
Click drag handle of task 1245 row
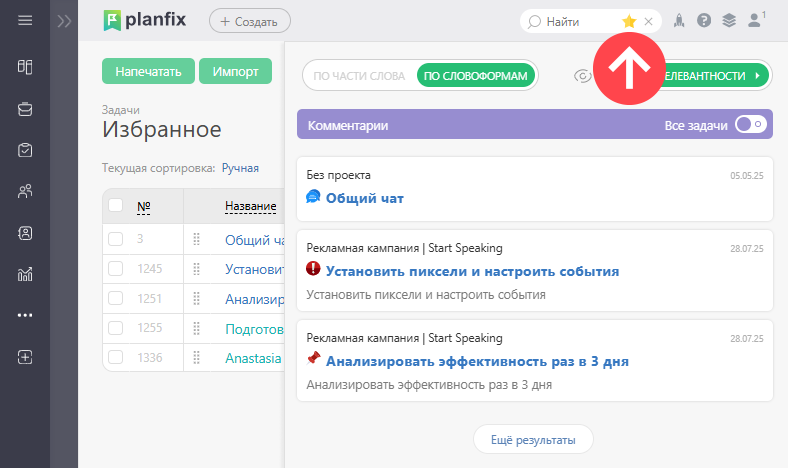coord(196,269)
